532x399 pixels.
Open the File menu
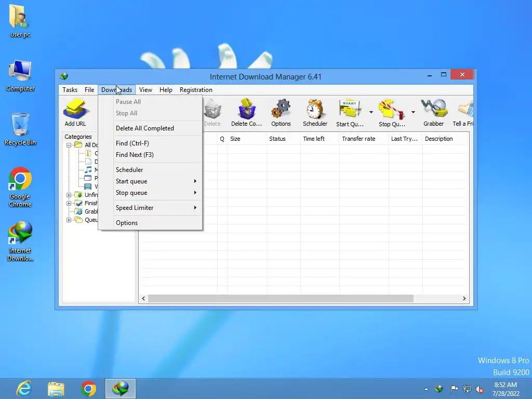[89, 90]
